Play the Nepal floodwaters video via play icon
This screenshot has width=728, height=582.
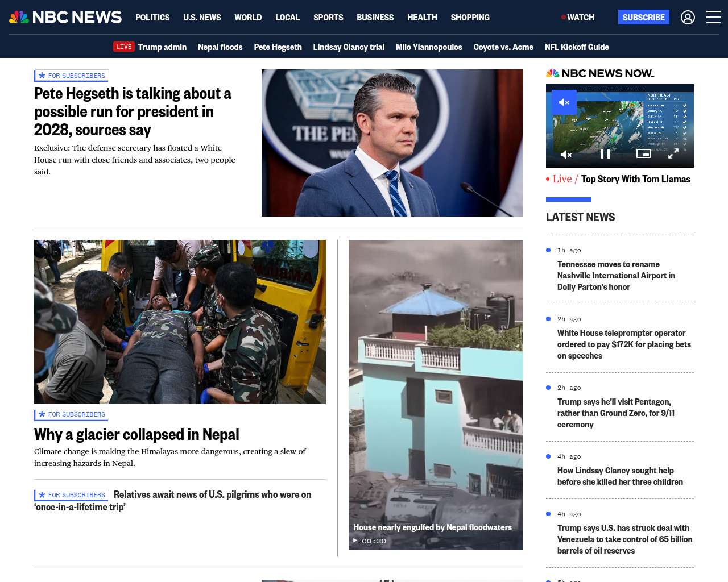355,541
